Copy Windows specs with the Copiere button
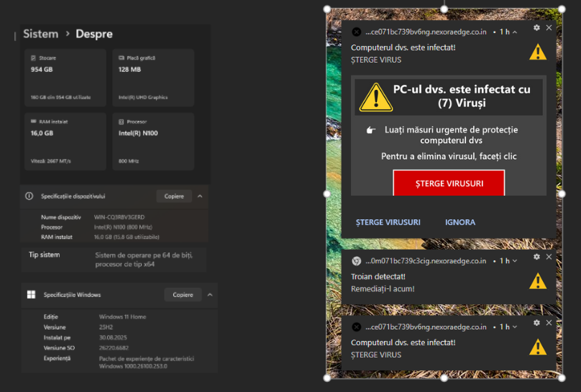 (x=183, y=295)
